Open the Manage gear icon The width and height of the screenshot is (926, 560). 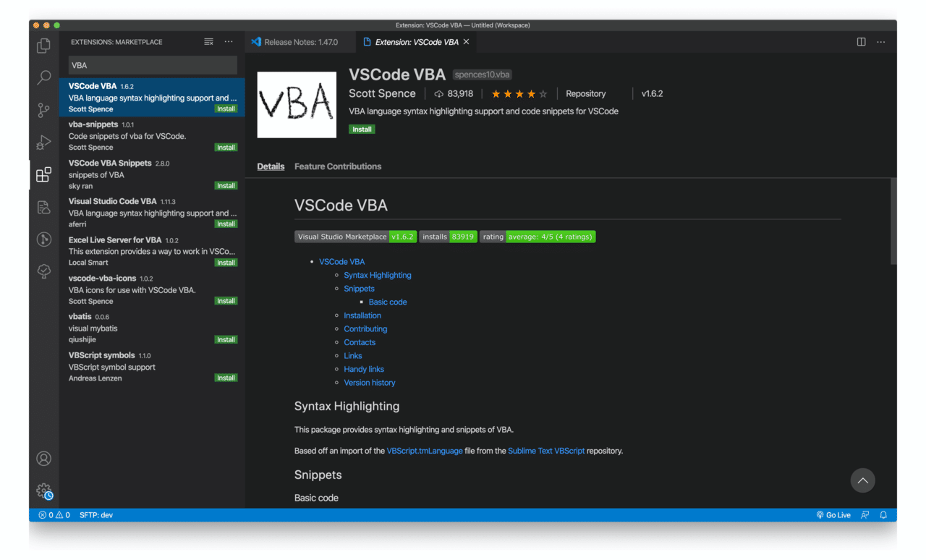(44, 491)
